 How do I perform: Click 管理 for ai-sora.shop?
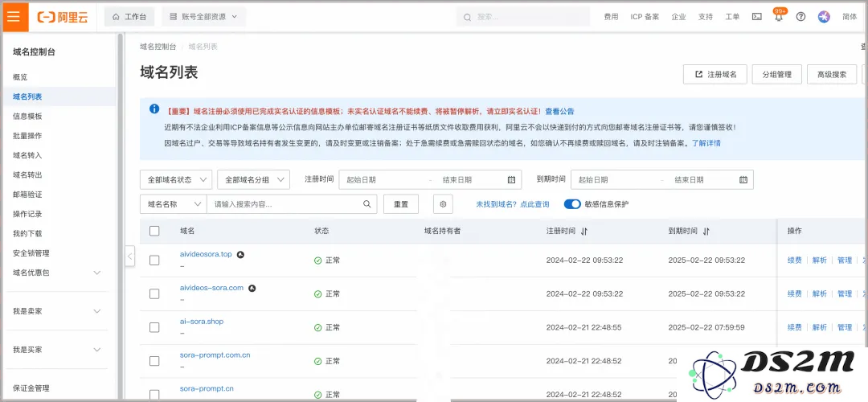(844, 327)
